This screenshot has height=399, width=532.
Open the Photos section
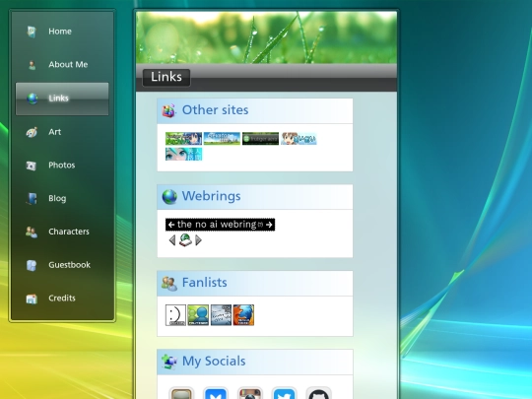(x=62, y=166)
